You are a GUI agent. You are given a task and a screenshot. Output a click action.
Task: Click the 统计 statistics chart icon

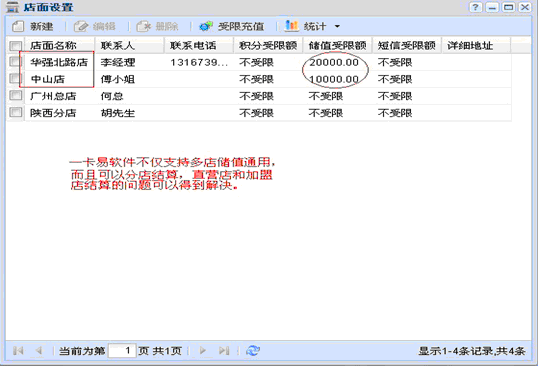tap(292, 26)
